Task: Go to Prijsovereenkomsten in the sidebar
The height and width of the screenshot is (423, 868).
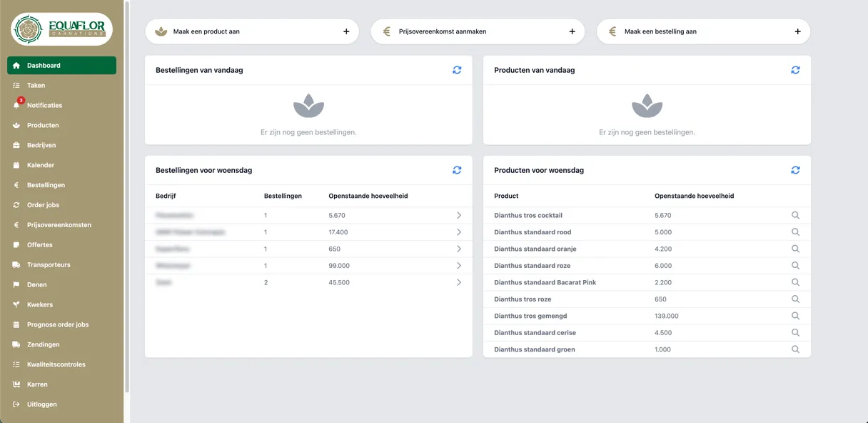Action: point(62,225)
